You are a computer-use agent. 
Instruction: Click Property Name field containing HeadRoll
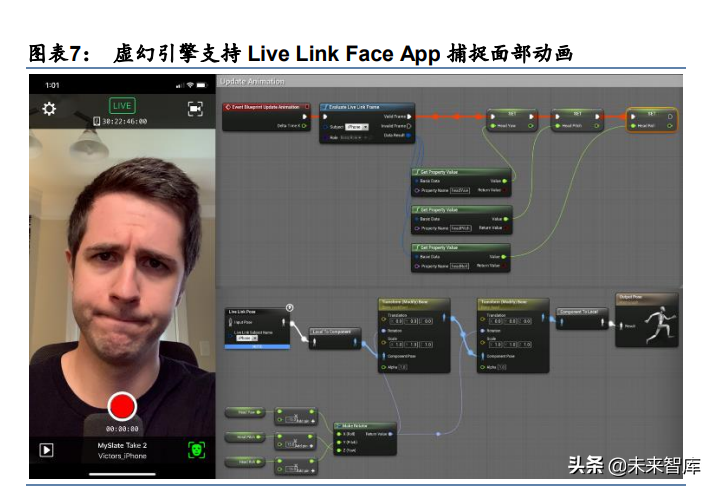click(x=460, y=266)
